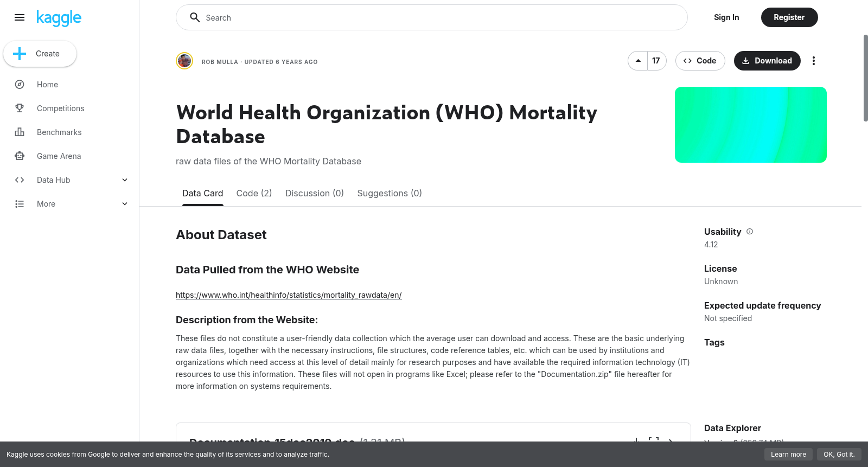Viewport: 868px width, 467px height.
Task: Click the green dataset cover image
Action: [x=751, y=125]
